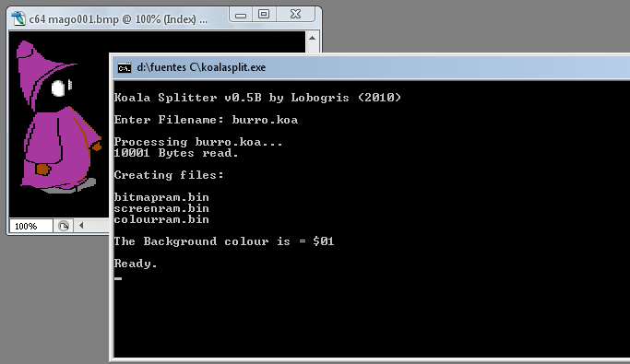Screen dimensions: 630x364
Task: Click the 'Enter Filename: burro.koa' line
Action: [x=206, y=120]
